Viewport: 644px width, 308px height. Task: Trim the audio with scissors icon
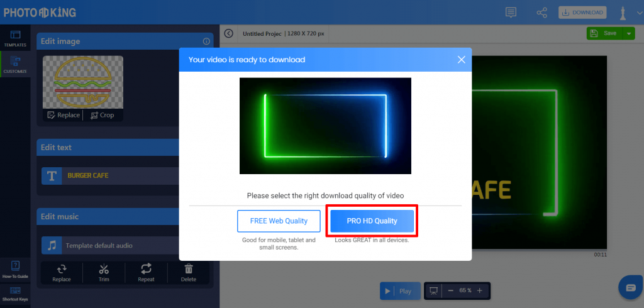104,273
